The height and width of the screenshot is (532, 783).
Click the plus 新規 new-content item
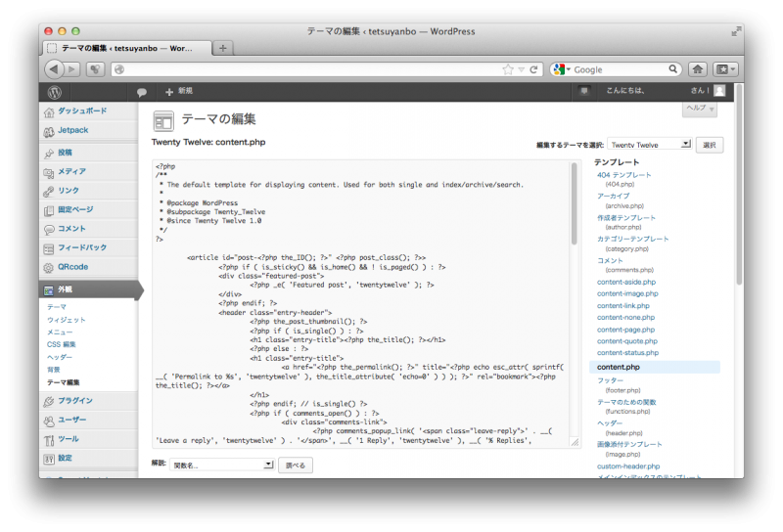(179, 91)
